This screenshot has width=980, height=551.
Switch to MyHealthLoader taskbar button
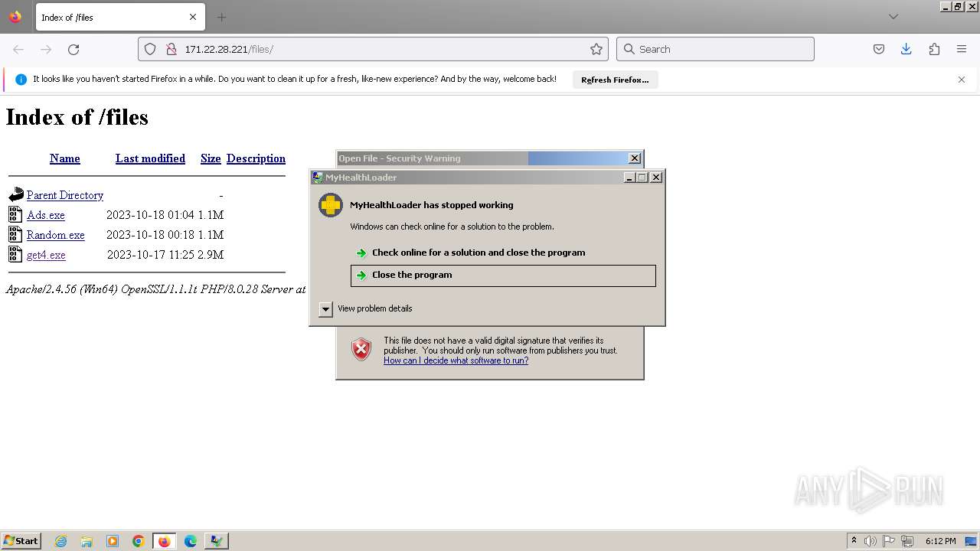217,541
